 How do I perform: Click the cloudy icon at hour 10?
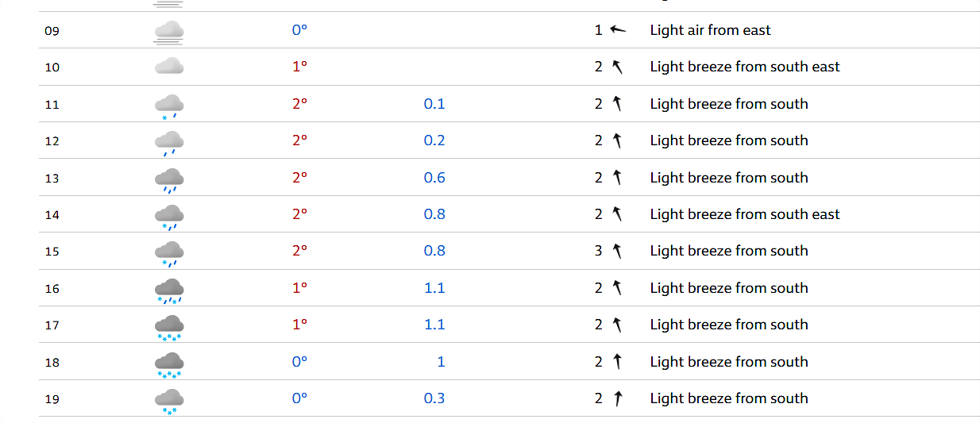point(169,67)
